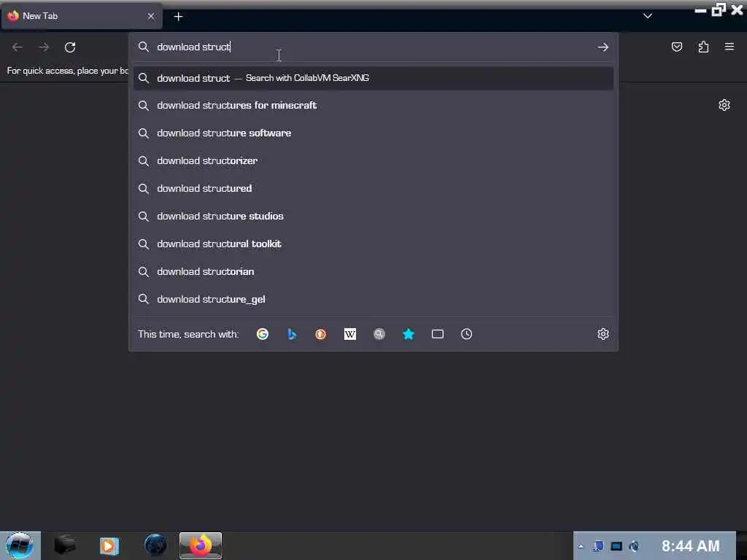Search with the Wikipedia engine icon

click(349, 334)
